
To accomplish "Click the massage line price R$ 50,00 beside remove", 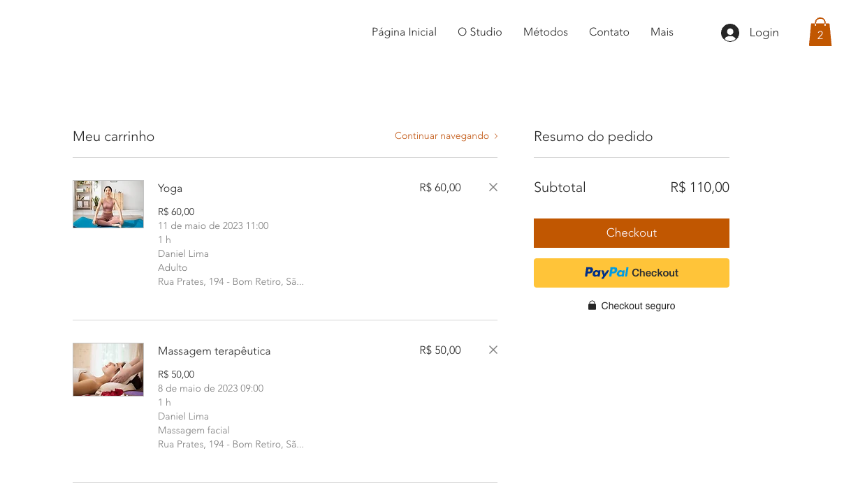I will [440, 350].
